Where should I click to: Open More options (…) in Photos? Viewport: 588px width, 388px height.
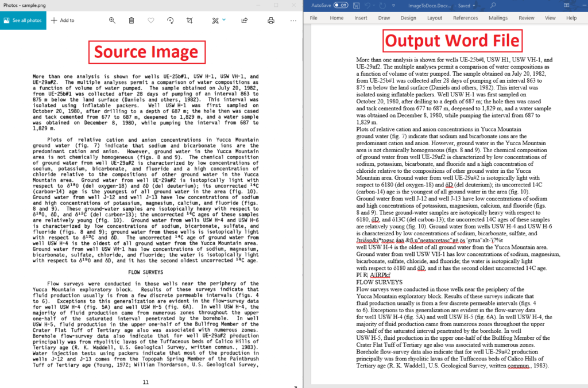tap(293, 20)
